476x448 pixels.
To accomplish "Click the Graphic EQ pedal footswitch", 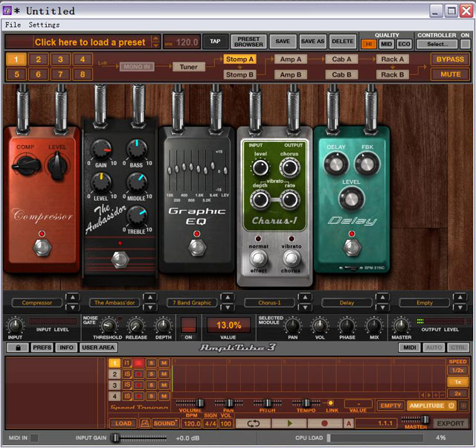I will click(197, 247).
